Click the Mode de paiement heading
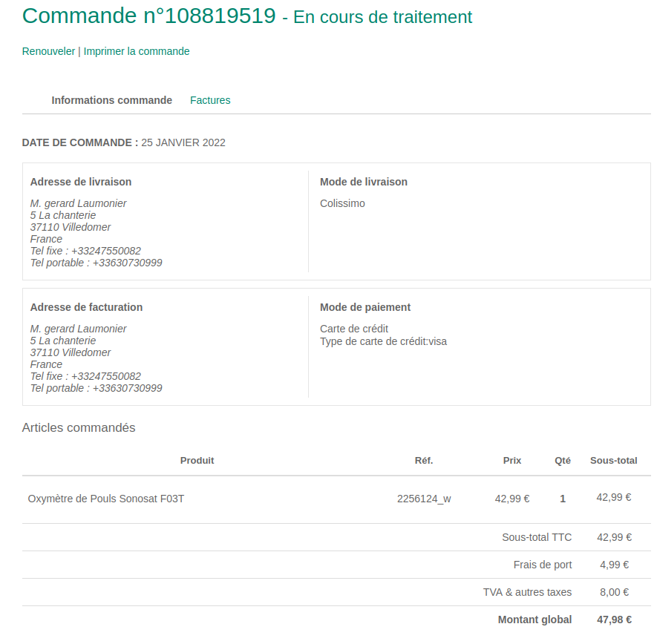The width and height of the screenshot is (657, 644). pyautogui.click(x=365, y=307)
